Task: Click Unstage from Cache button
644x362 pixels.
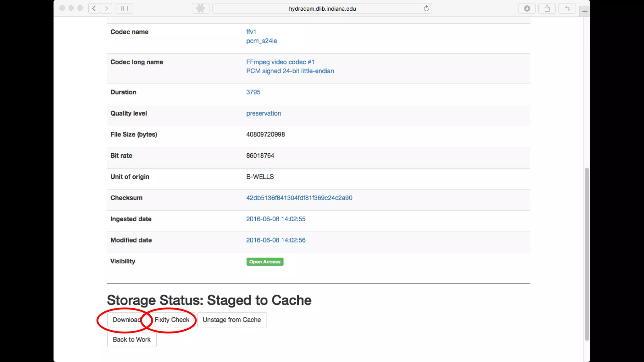Action: coord(232,320)
